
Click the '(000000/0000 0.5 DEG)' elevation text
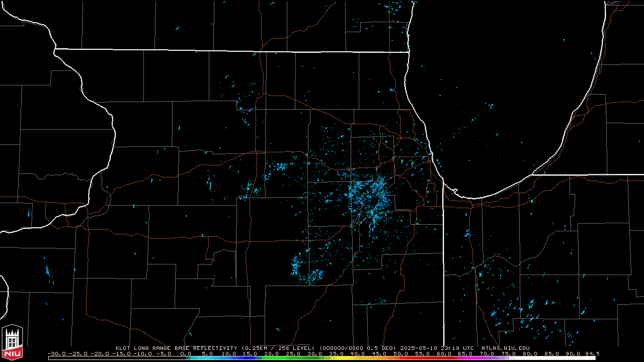tap(359, 348)
